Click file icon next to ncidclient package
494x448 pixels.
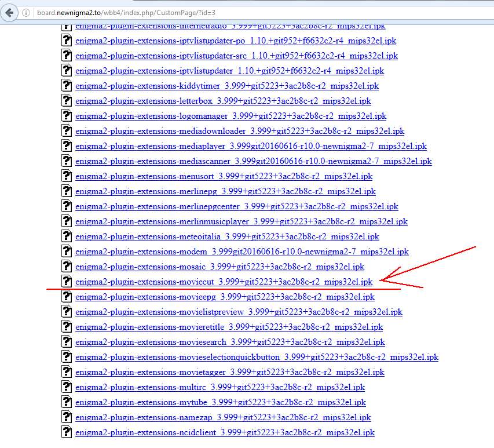[67, 432]
